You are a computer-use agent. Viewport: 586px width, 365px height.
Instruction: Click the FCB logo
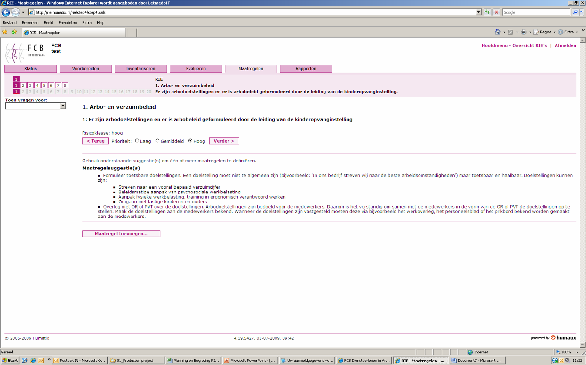click(x=25, y=52)
